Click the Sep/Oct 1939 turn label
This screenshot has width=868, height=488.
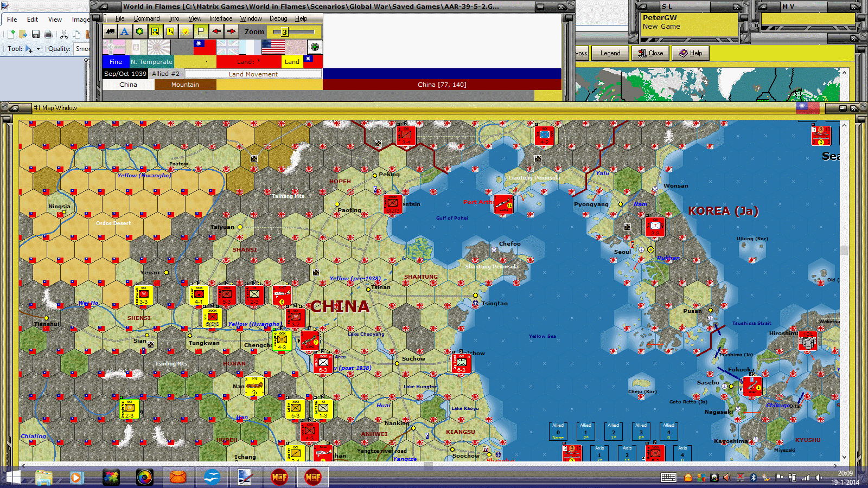pos(125,74)
